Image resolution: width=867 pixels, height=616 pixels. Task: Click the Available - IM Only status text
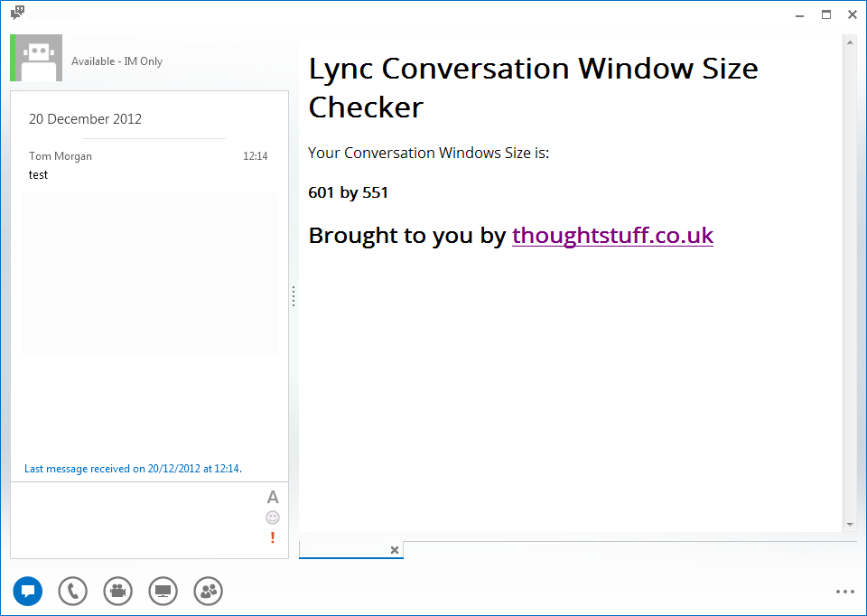tap(117, 61)
